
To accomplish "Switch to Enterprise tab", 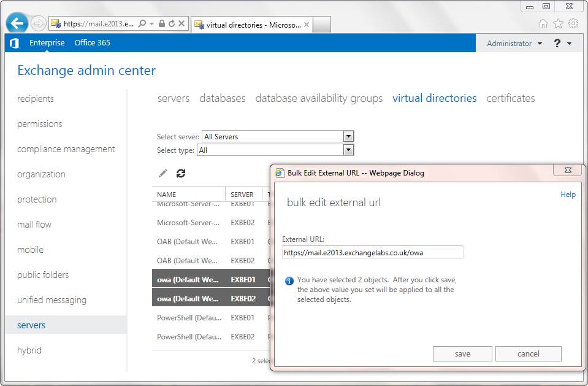I will (47, 43).
